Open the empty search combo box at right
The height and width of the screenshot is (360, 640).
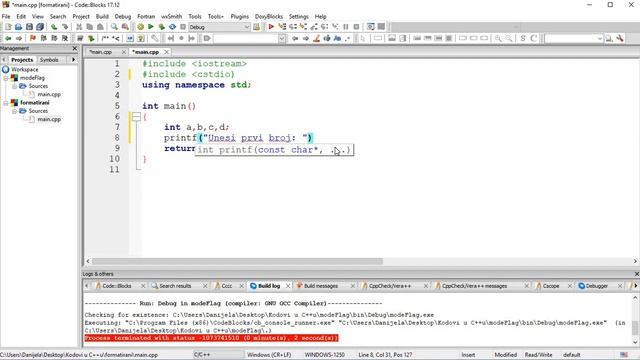pyautogui.click(x=574, y=38)
